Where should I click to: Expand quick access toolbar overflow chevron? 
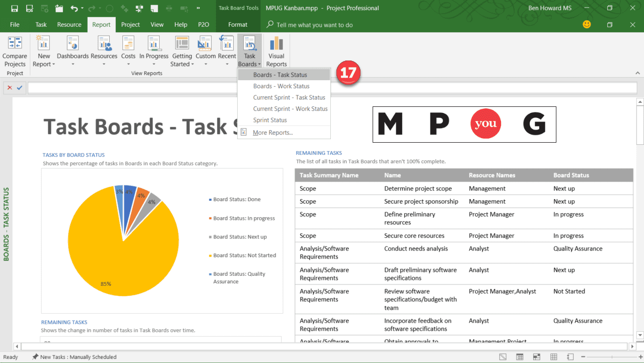click(199, 9)
